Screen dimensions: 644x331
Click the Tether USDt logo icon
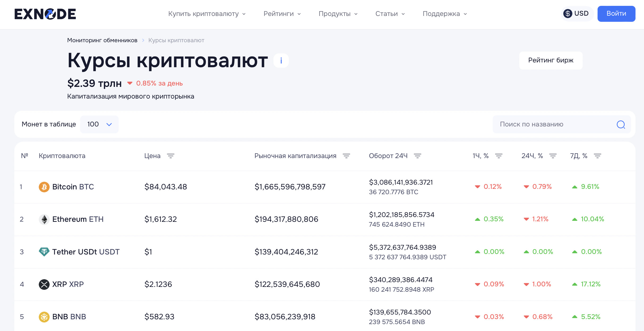tap(44, 252)
